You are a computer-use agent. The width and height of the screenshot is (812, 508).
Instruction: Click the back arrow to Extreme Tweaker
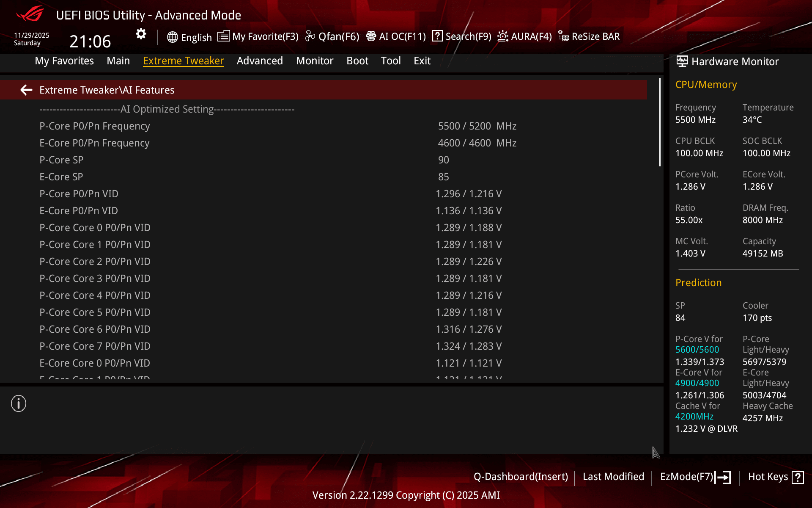[26, 90]
